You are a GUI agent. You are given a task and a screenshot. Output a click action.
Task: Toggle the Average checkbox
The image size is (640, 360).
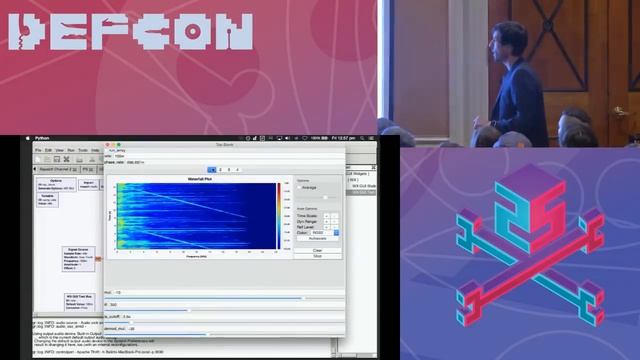299,187
